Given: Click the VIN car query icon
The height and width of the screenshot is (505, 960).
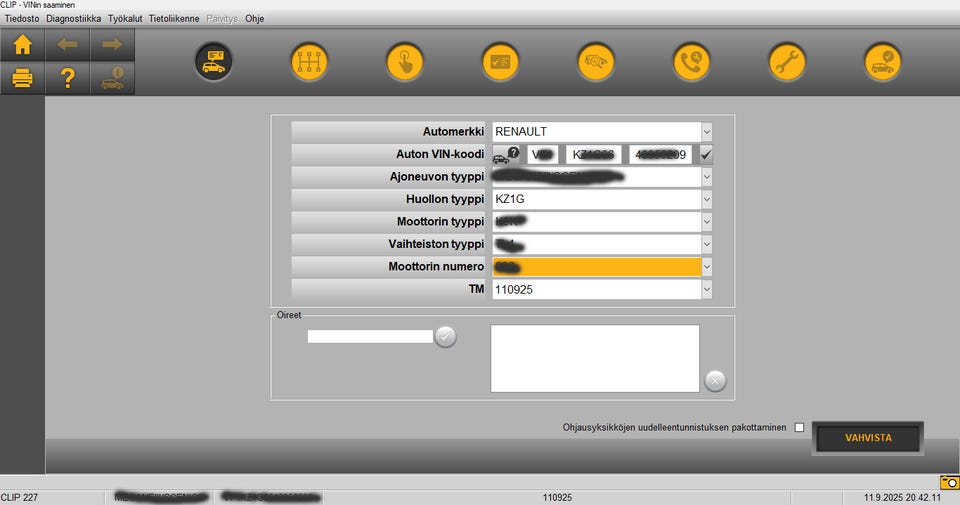Looking at the screenshot, I should pyautogui.click(x=506, y=155).
